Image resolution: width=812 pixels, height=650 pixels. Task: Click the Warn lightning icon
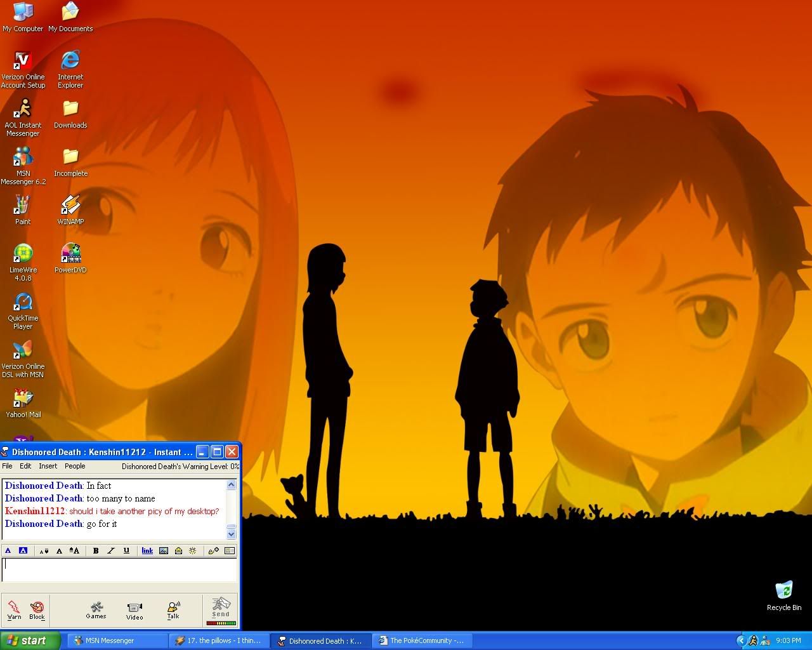(14, 610)
